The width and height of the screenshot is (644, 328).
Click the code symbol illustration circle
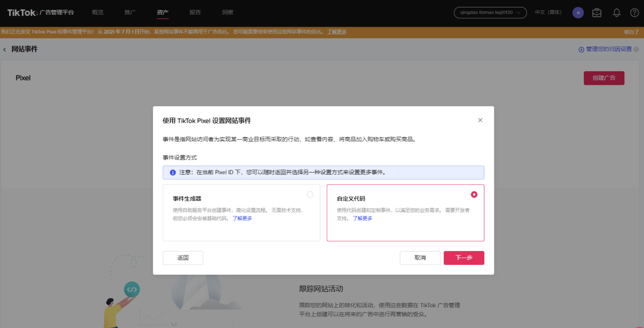tap(132, 290)
